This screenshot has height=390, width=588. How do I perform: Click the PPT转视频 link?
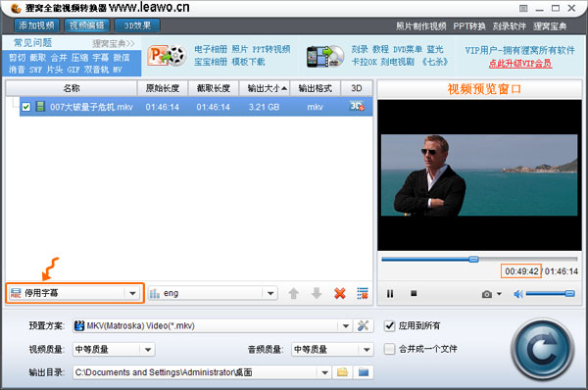(x=271, y=49)
